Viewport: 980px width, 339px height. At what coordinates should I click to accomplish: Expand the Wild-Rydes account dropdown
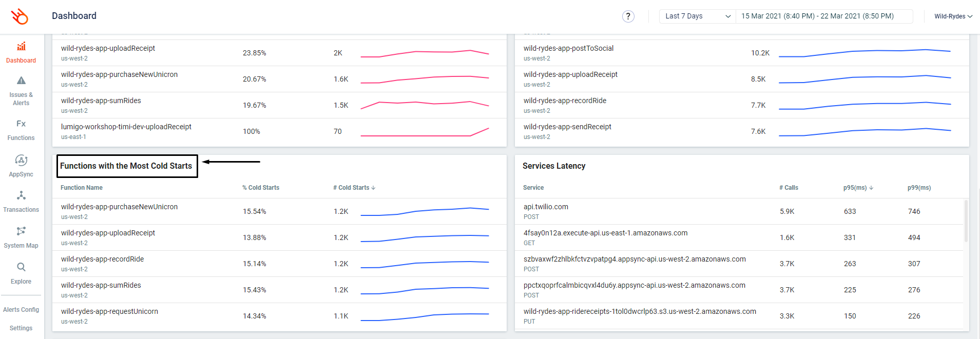tap(953, 16)
